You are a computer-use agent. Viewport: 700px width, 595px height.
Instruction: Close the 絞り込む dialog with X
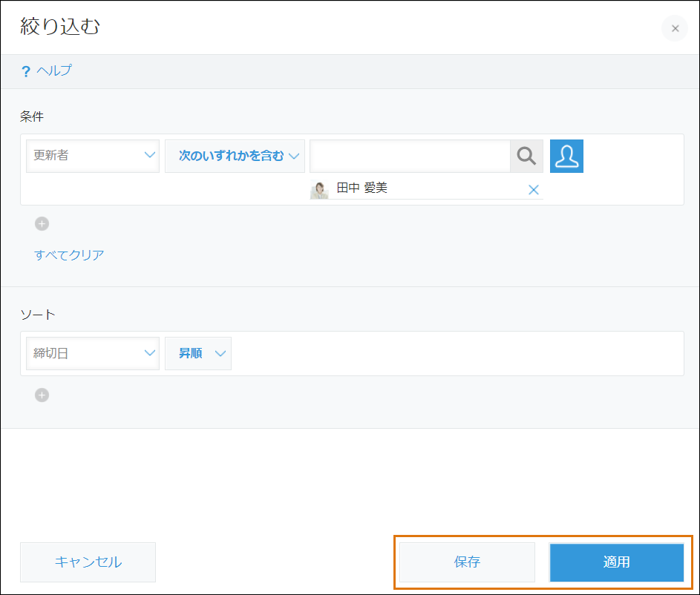(x=674, y=28)
